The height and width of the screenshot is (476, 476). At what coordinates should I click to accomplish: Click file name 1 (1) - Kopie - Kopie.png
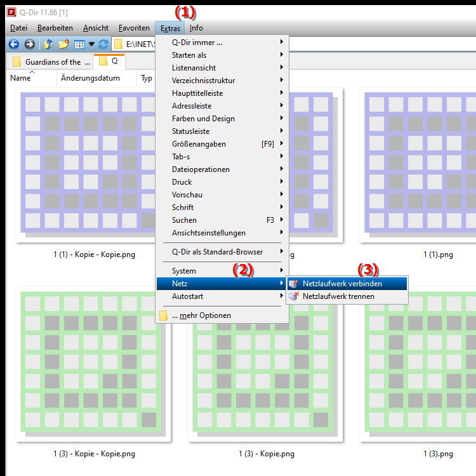click(x=94, y=255)
